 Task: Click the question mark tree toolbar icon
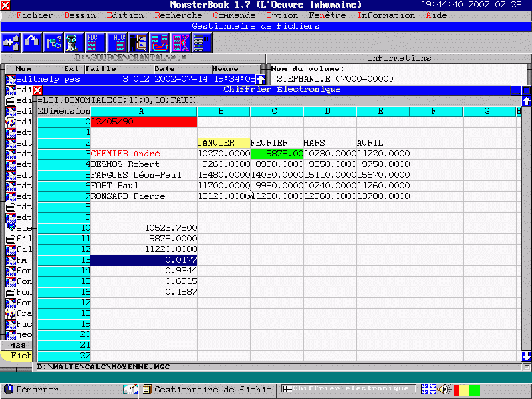pos(53,43)
